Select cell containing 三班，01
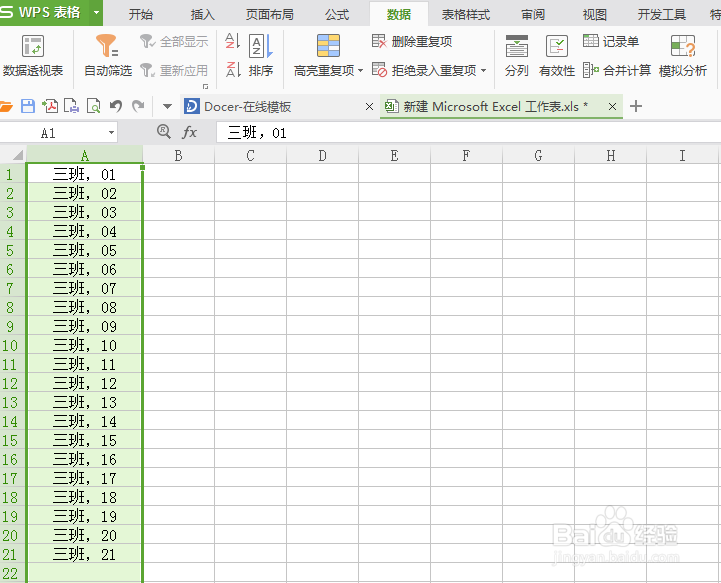 85,174
